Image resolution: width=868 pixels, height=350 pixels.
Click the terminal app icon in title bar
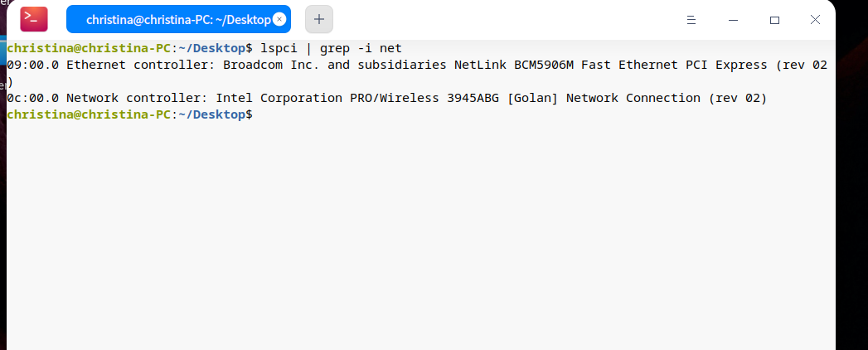click(34, 19)
